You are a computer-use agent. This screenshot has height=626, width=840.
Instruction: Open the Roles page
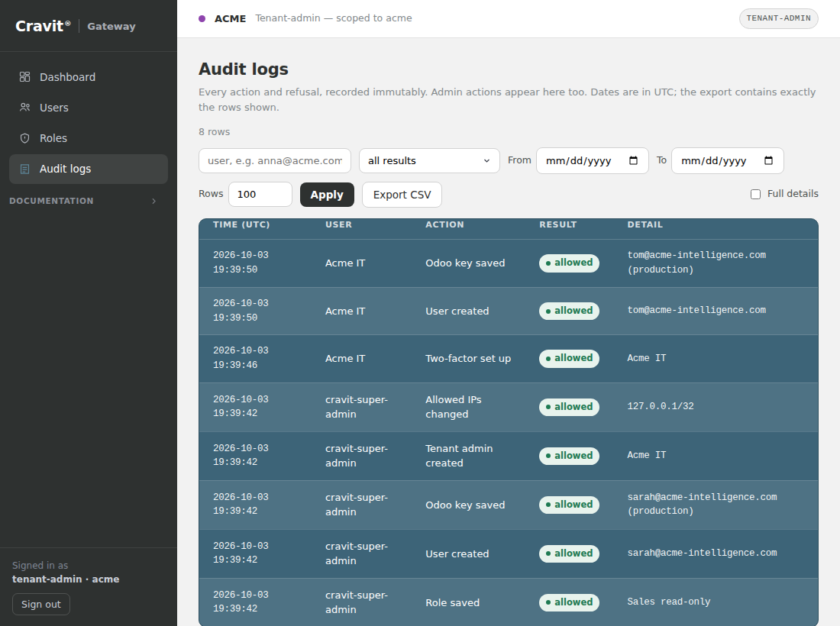89,138
